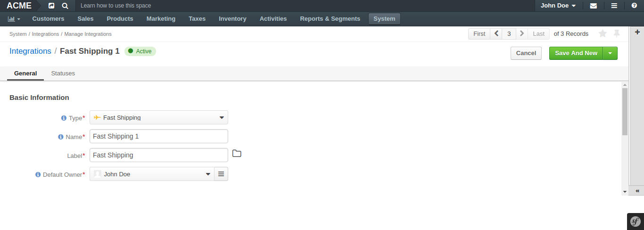Open the Reports & Segments menu
644x230 pixels.
click(x=330, y=19)
